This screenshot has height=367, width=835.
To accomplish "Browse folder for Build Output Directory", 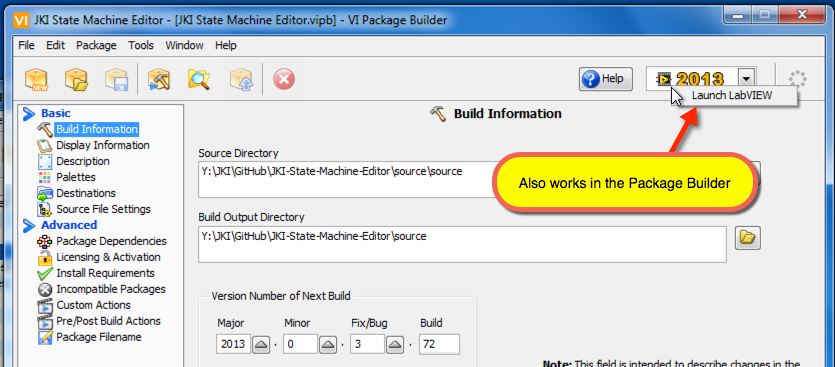I will click(748, 238).
